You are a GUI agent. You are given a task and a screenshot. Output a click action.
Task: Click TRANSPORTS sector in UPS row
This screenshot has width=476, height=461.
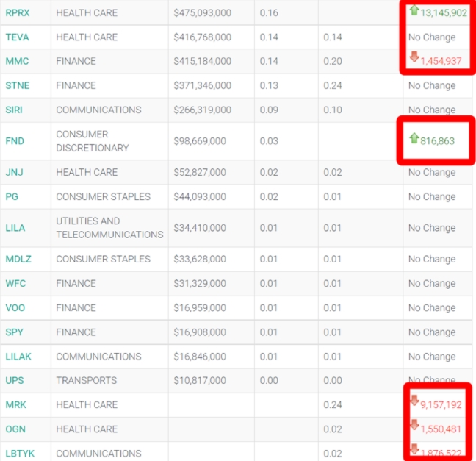tap(87, 380)
